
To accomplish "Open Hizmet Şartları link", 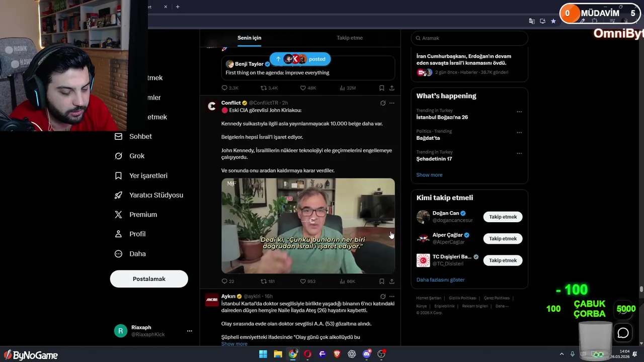I will point(429,298).
